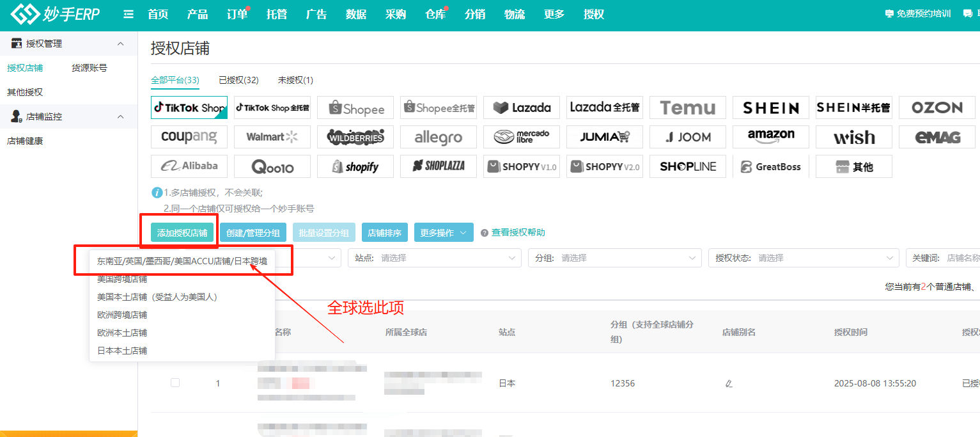Toggle the sidebar collapse hamburger icon
The width and height of the screenshot is (980, 437).
(128, 14)
